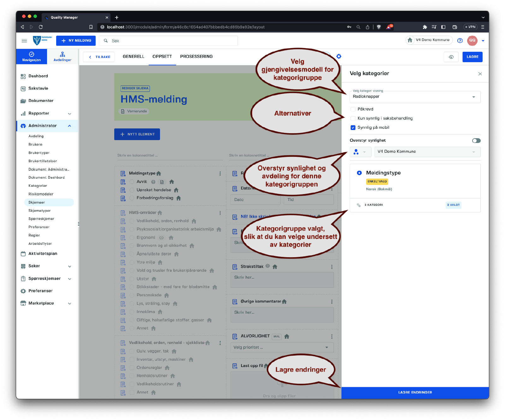Check Kun synnlig i saksbehandling
The image size is (505, 420).
[353, 118]
